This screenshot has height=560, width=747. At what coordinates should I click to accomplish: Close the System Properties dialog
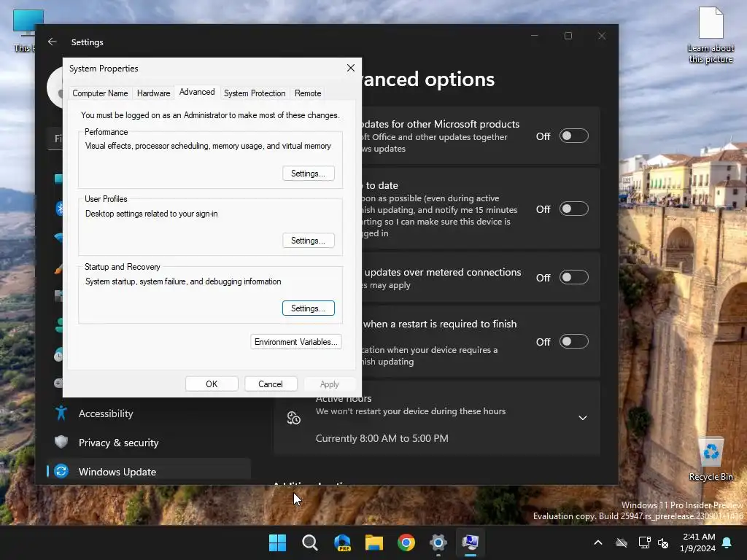pyautogui.click(x=351, y=68)
